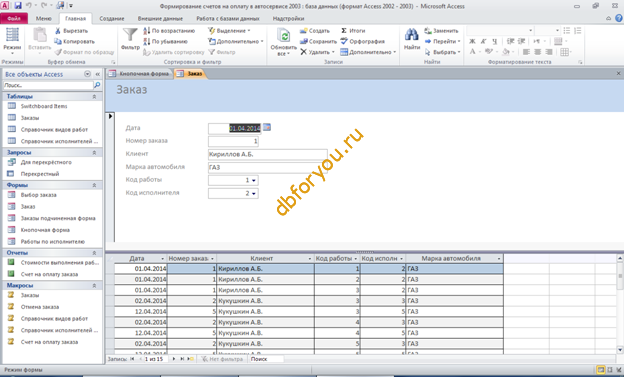Click the Totals (Итоги) sigma icon

point(344,31)
